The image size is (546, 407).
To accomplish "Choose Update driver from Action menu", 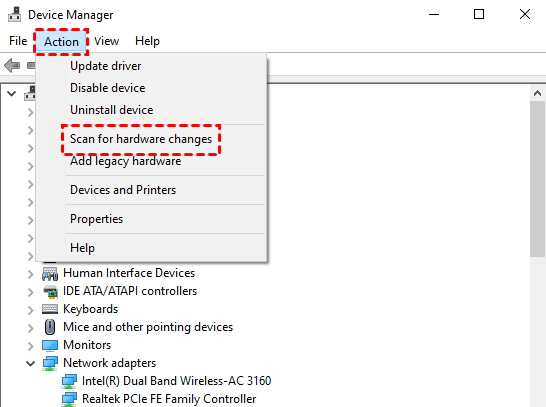I will click(106, 66).
